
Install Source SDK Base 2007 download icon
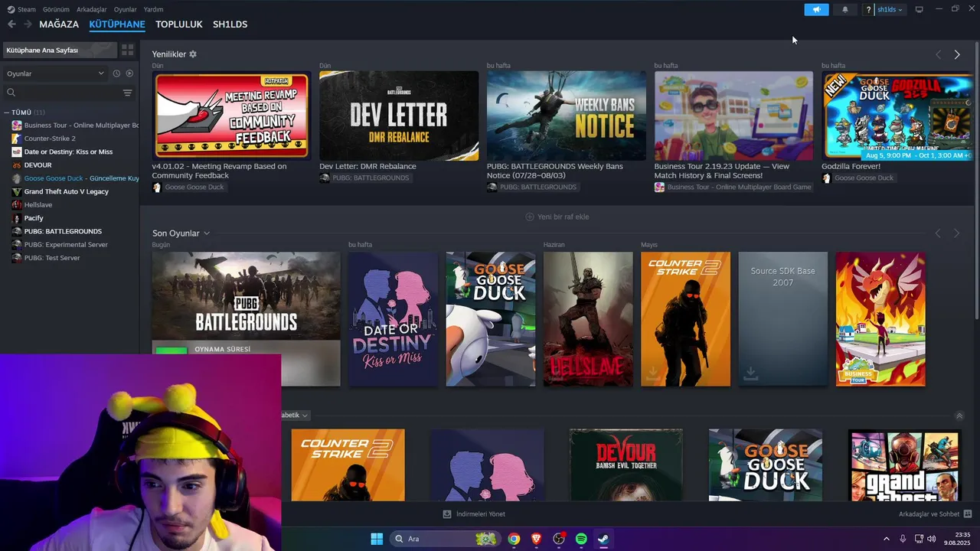750,373
